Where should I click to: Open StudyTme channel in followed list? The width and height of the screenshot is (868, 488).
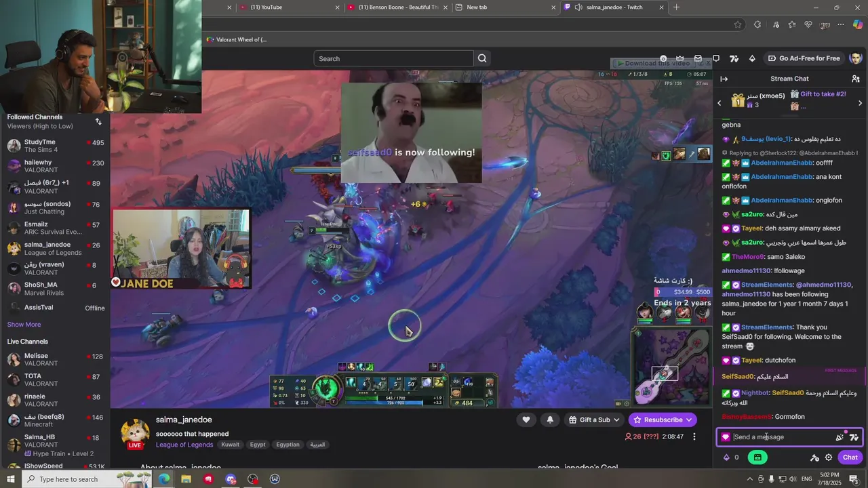coord(55,146)
